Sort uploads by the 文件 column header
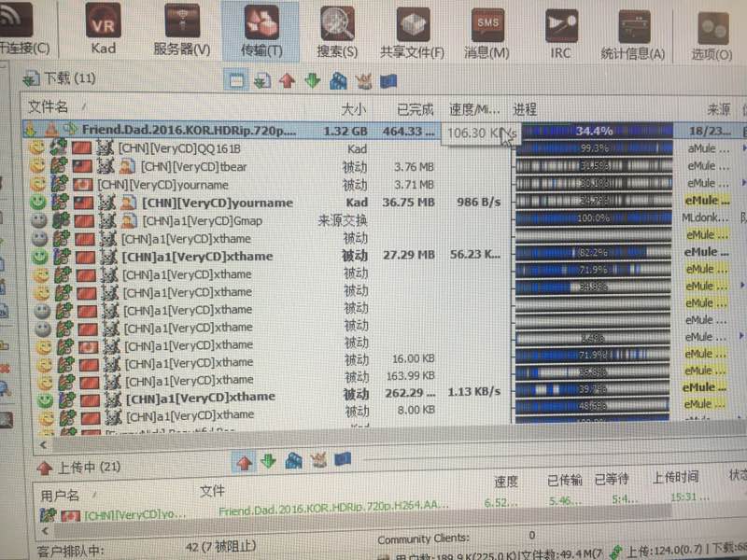747x560 pixels. [212, 491]
